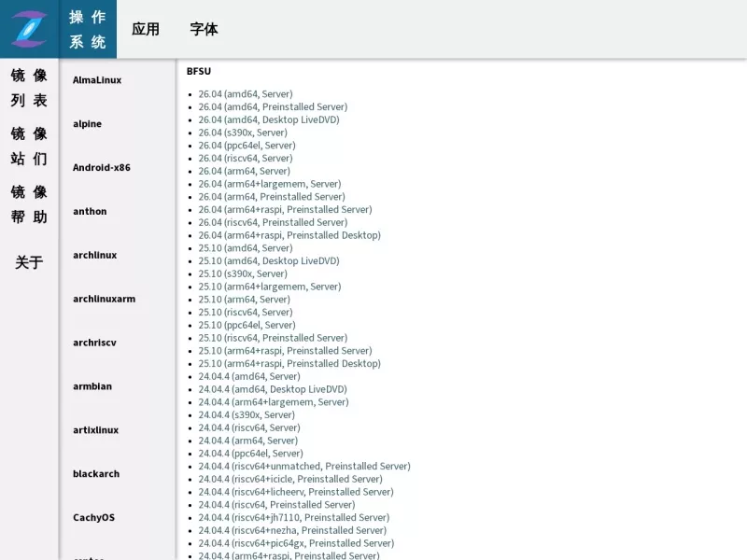Image resolution: width=747 pixels, height=560 pixels.
Task: Open link 24.04.4 (riscv64+pic64gx, Preinstalled Server)
Action: (296, 544)
